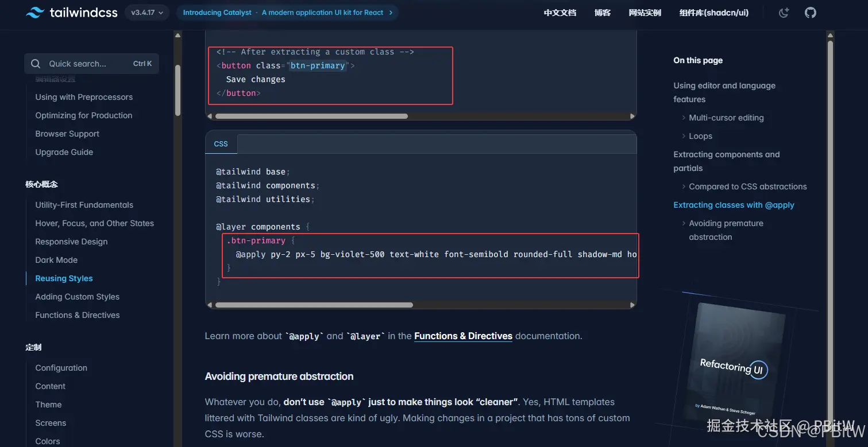This screenshot has width=868, height=447.
Task: Jump to Compared to CSS abstractions
Action: 748,186
